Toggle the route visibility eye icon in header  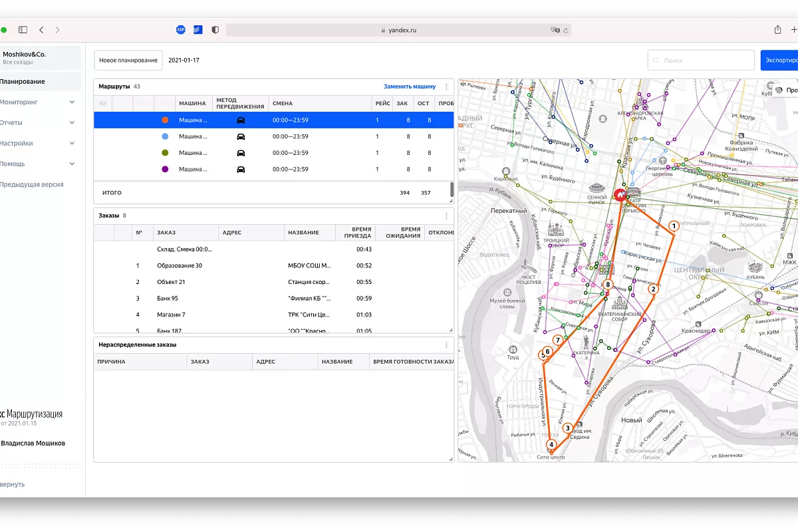(103, 104)
